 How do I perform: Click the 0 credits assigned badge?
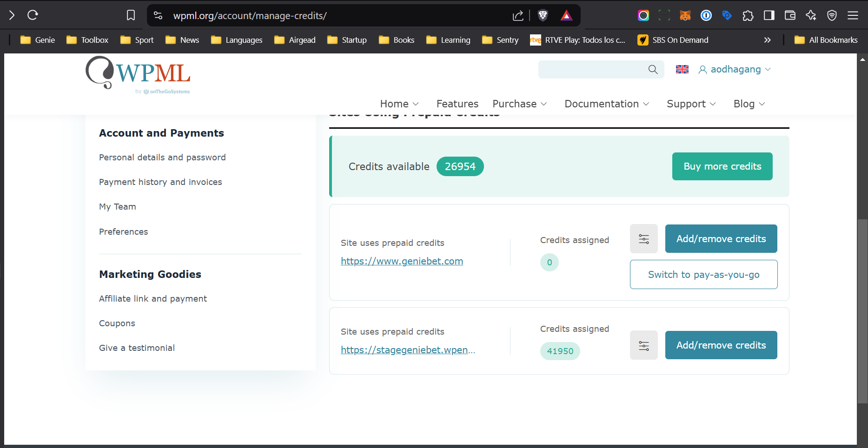(550, 263)
